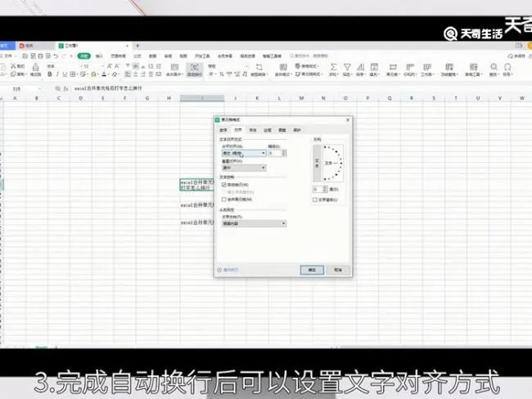
Task: Select column K header
Action: 257,98
